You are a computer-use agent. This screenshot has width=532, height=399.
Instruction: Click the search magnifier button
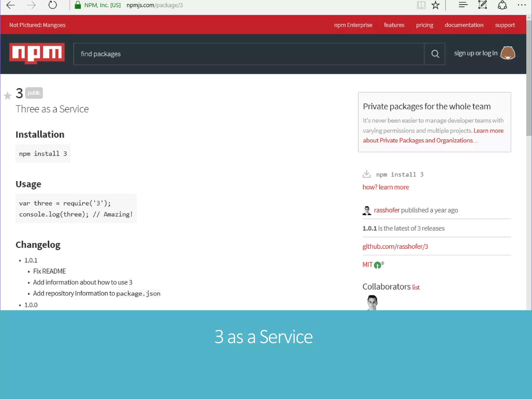[435, 54]
